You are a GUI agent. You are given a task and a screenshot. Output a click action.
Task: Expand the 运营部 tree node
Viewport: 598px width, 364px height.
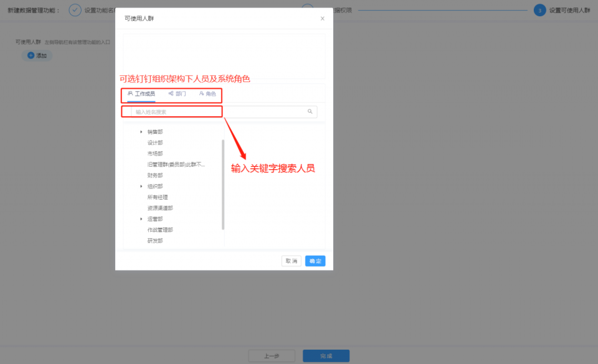pyautogui.click(x=141, y=218)
